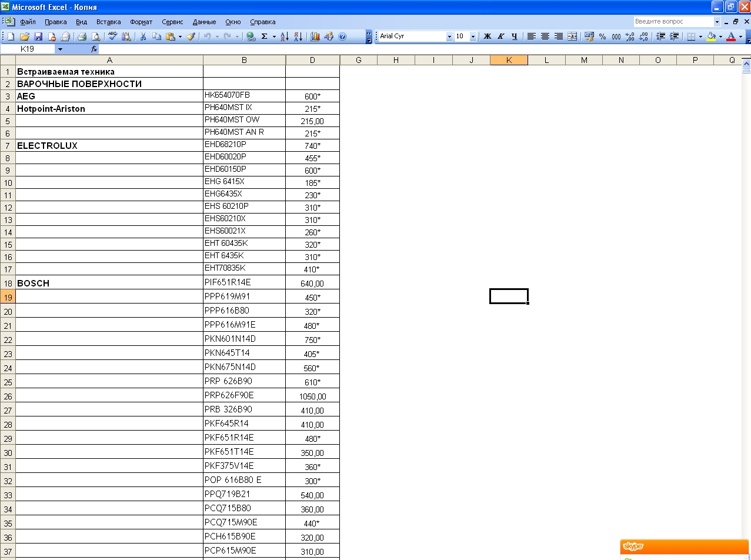Toggle italic (К) formatting

pos(500,36)
